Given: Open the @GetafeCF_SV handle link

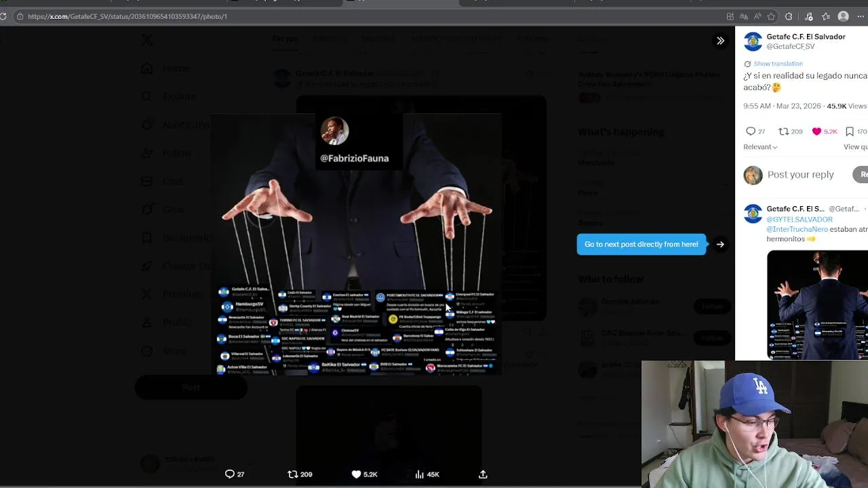Looking at the screenshot, I should click(x=791, y=47).
